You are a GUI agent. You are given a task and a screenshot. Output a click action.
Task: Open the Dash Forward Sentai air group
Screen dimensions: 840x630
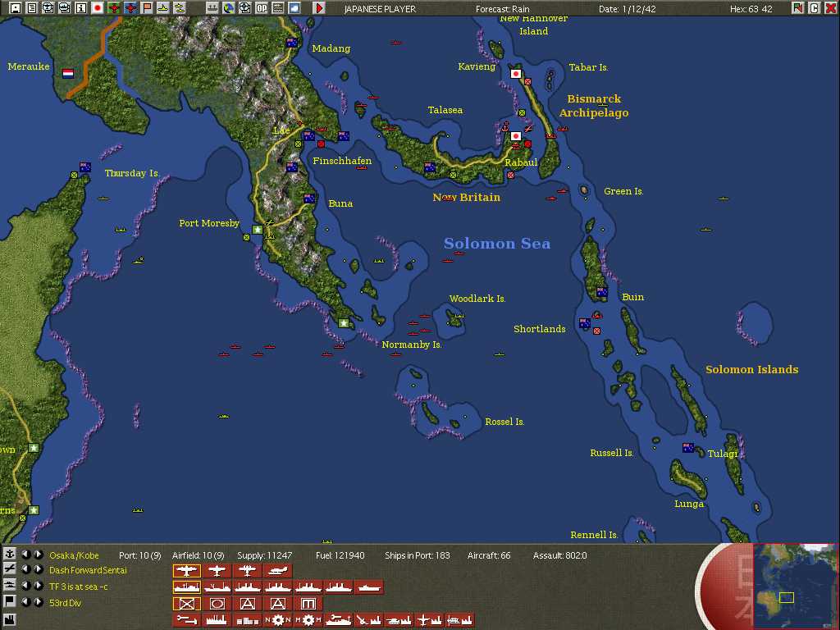coord(88,571)
